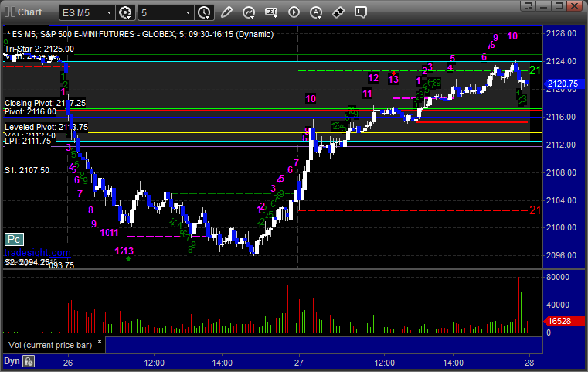Close the Vol (current price bar) tab
This screenshot has height=372, width=588.
coord(100,342)
